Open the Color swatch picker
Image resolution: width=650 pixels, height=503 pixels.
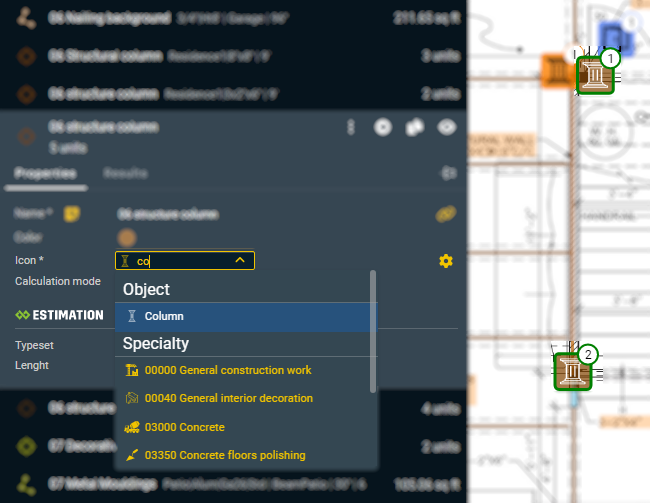pos(126,237)
